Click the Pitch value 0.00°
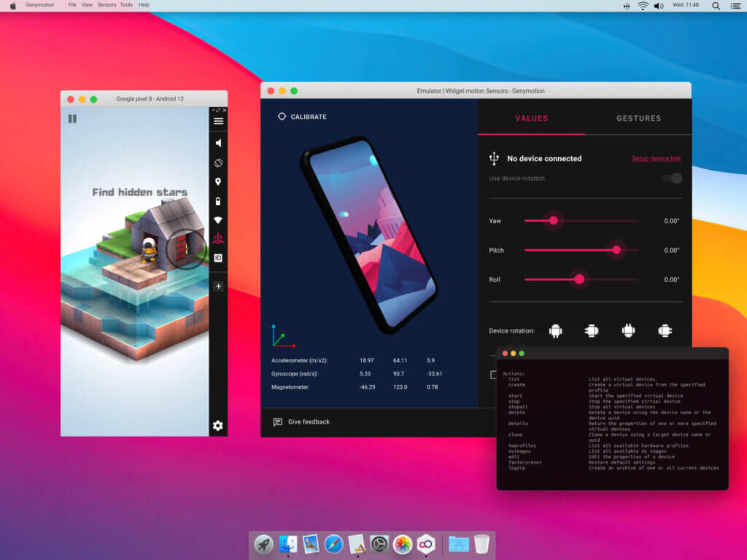Viewport: 747px width, 560px height. [672, 251]
